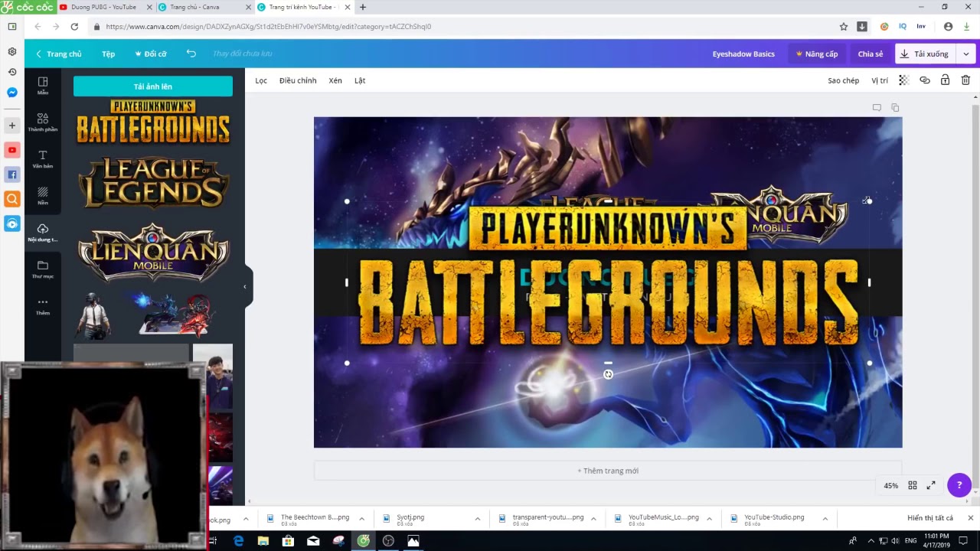Open the Nội dung tải lên uploads panel
Screen dimensions: 980x551
click(43, 232)
